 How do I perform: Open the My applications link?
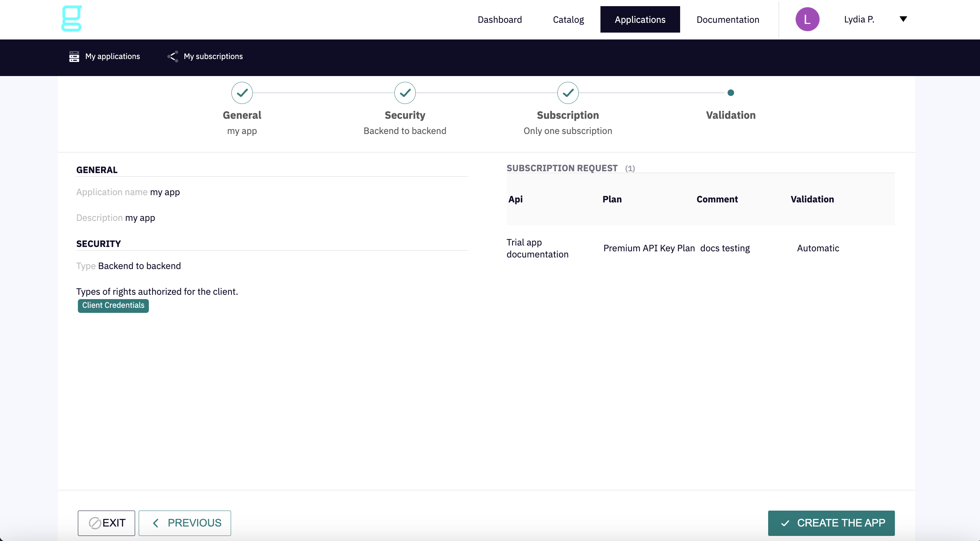click(112, 56)
